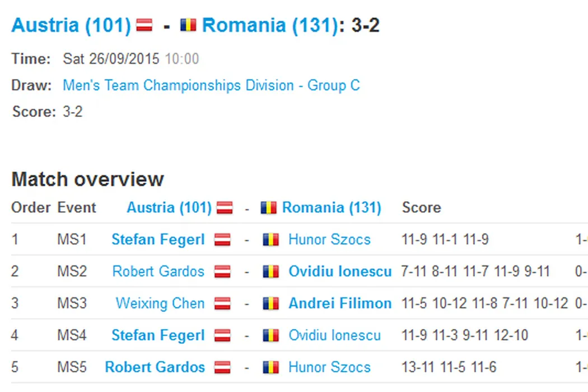Open Andrei Filimon player profile
The width and height of the screenshot is (588, 392).
click(340, 304)
